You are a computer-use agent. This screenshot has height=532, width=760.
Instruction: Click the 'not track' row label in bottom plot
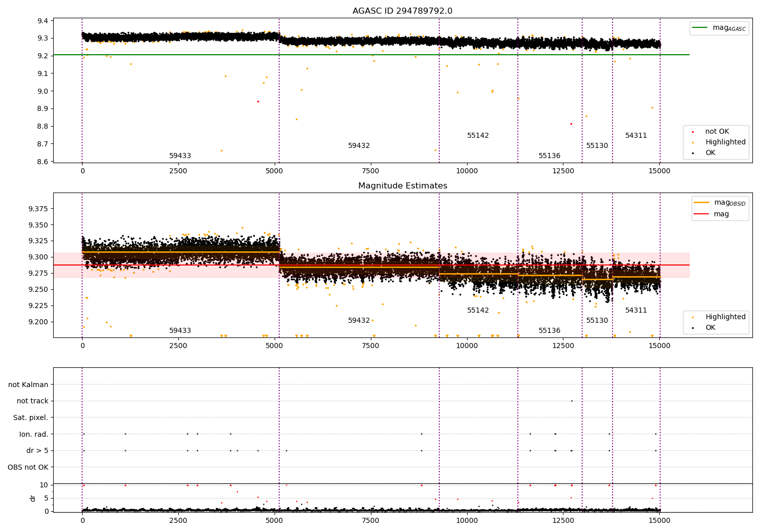[x=32, y=401]
